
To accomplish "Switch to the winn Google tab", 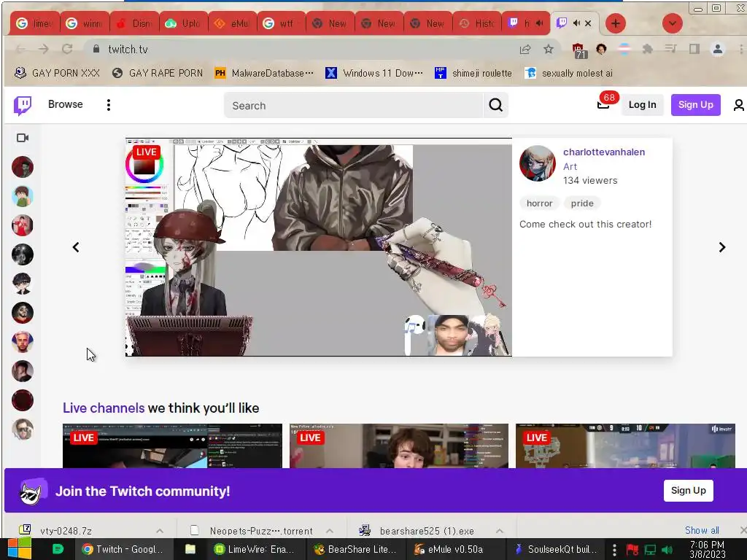I will click(x=85, y=23).
